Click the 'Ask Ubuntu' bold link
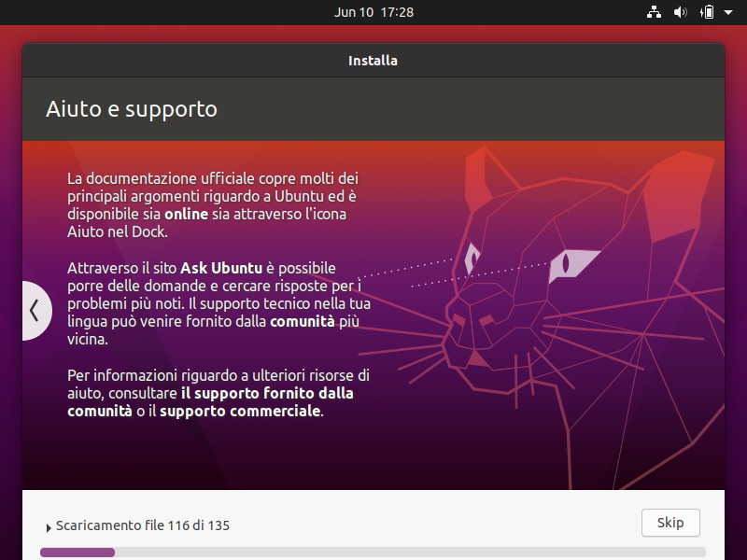This screenshot has height=560, width=747. (221, 268)
